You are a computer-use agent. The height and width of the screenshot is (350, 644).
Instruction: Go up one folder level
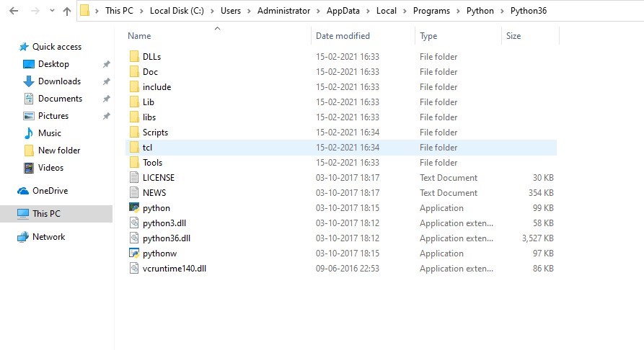[67, 11]
